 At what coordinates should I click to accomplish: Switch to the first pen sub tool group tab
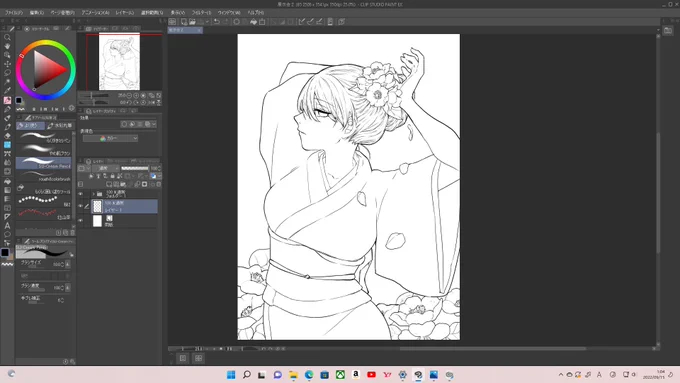(30, 126)
